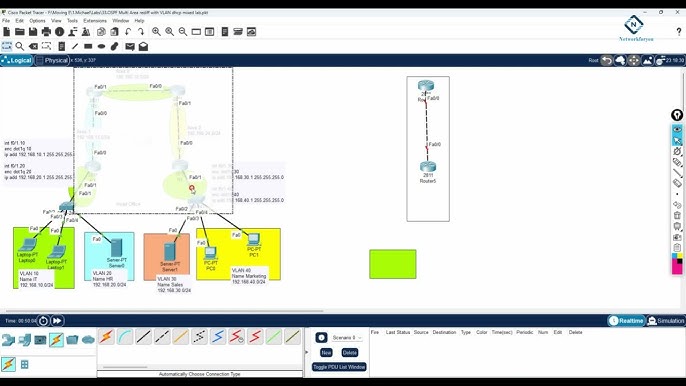Open the color palette swatch in sidebar

tap(677, 263)
